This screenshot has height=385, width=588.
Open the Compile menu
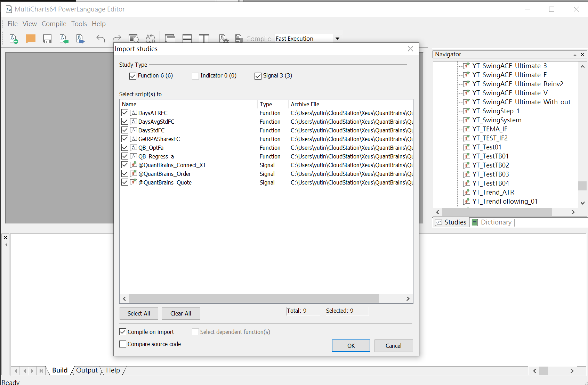(54, 24)
